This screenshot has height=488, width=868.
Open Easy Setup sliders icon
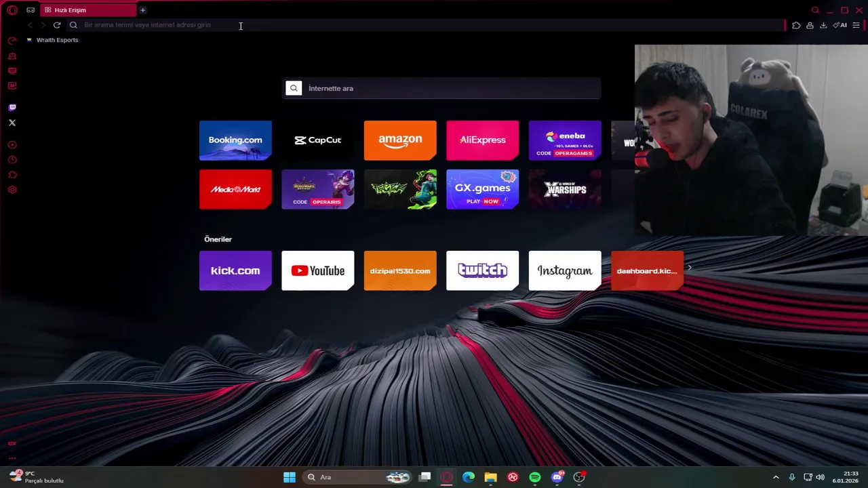856,25
